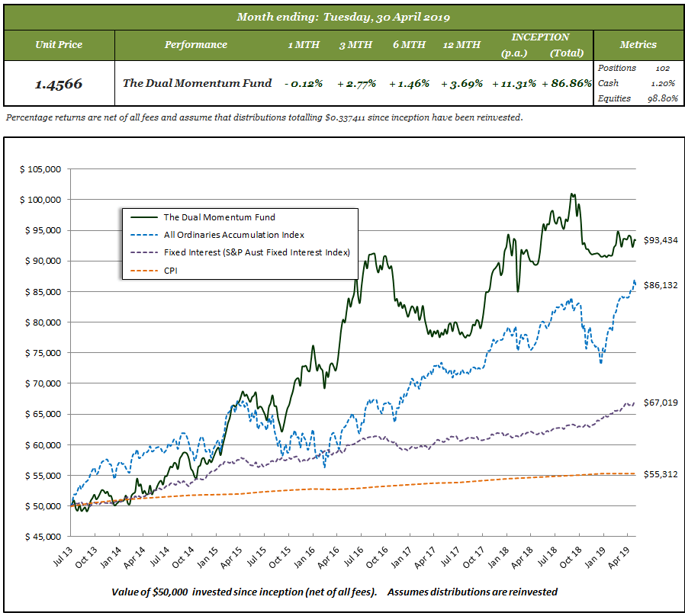Click the Fixed Interest legend entry label
Viewport: 685px width, 616px height.
coord(256,252)
